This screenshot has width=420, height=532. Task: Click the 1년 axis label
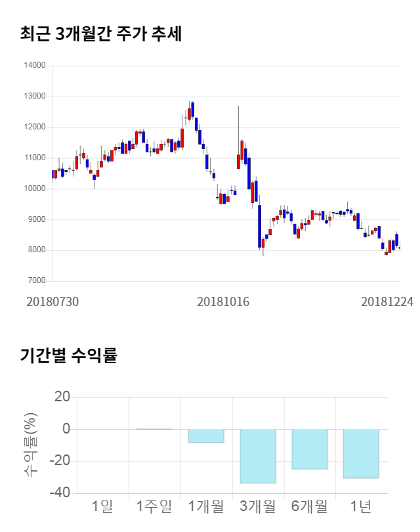(361, 506)
